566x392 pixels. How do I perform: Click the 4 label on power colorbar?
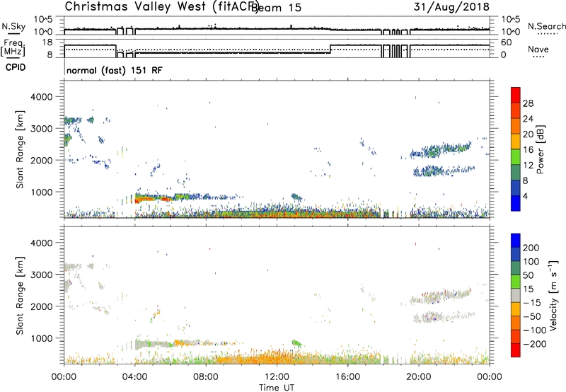click(x=525, y=196)
